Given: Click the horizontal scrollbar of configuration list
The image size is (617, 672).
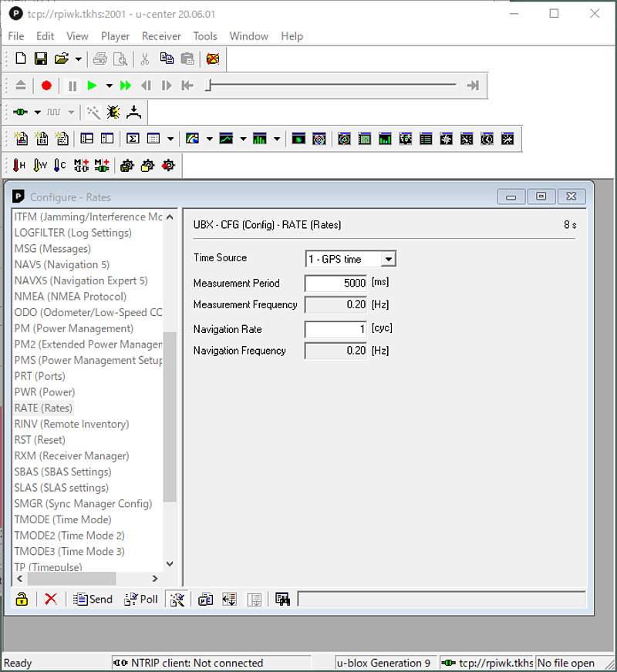Looking at the screenshot, I should (72, 579).
